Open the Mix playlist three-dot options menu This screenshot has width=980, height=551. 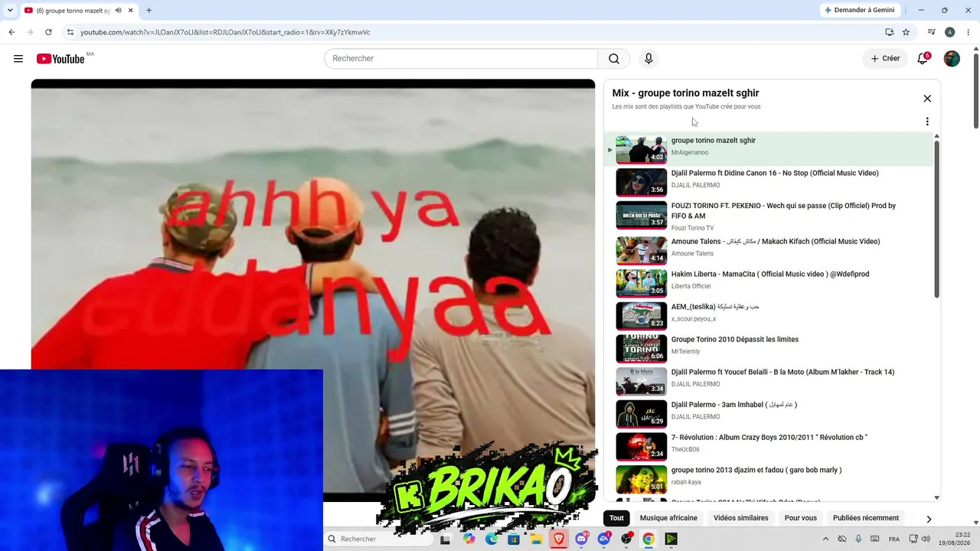tap(927, 122)
